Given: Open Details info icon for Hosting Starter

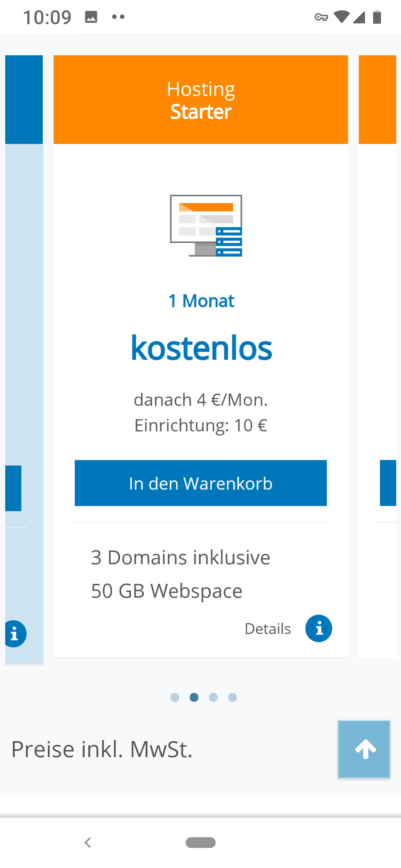Looking at the screenshot, I should pos(319,628).
